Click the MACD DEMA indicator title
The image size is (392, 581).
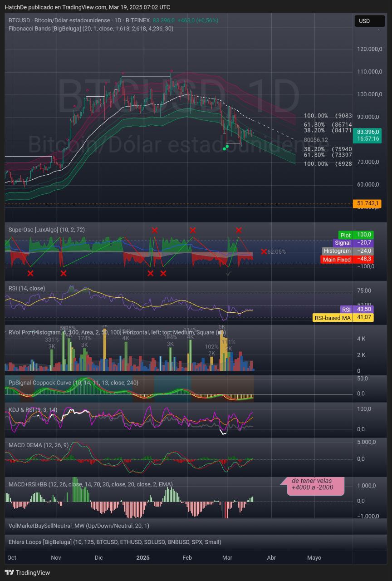39,445
